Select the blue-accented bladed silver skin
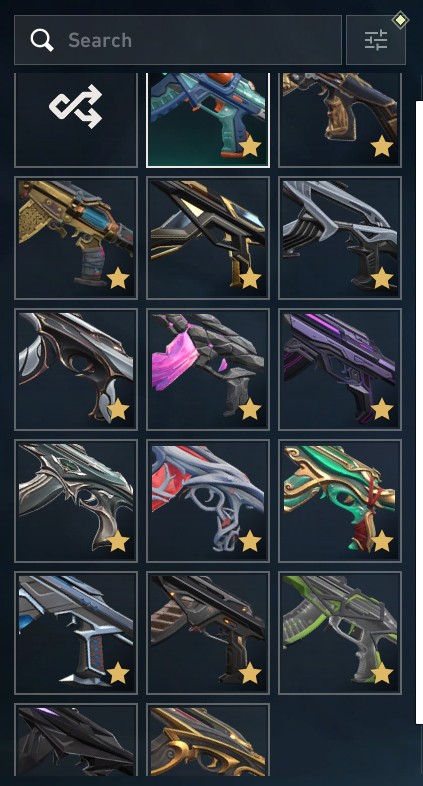Screen dimensions: 423x786 coord(76,633)
